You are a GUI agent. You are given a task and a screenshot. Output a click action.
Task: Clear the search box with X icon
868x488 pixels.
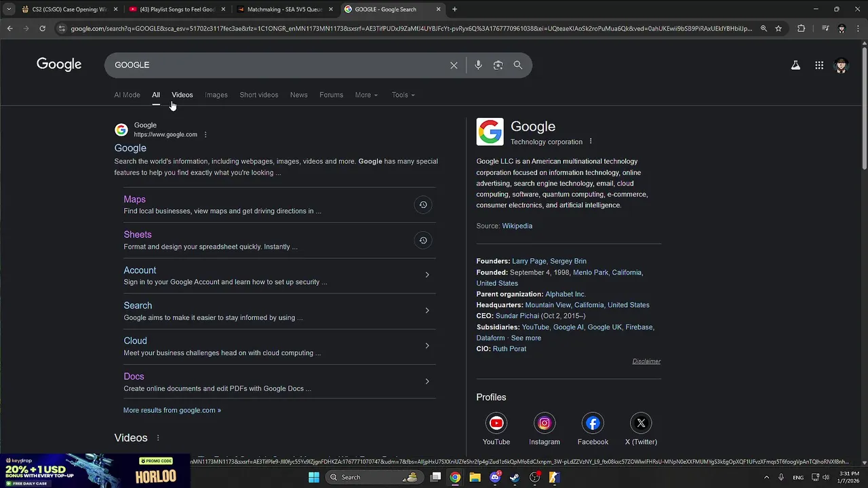[x=454, y=65]
